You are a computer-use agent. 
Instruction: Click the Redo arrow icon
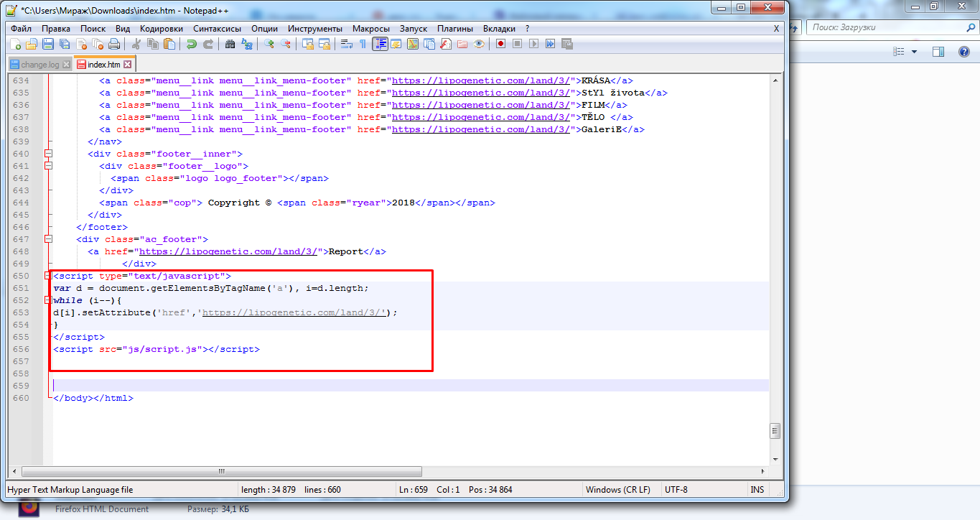[208, 44]
